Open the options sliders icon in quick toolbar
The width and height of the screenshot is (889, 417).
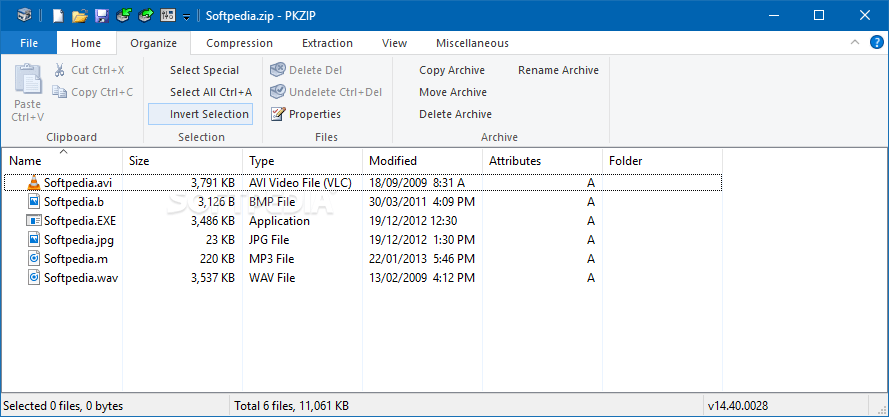168,15
